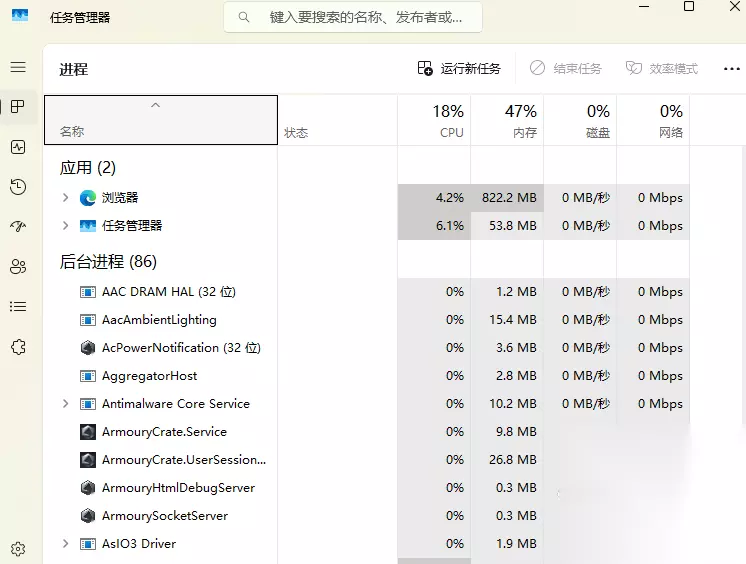This screenshot has height=564, width=746.
Task: Sort by the 状态 status column header
Action: click(338, 120)
